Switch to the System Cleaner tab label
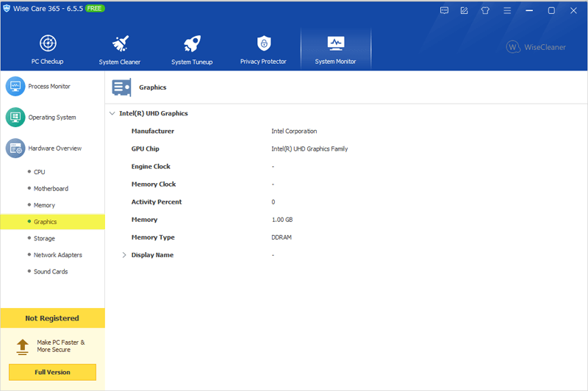This screenshot has height=391, width=588. click(x=120, y=62)
